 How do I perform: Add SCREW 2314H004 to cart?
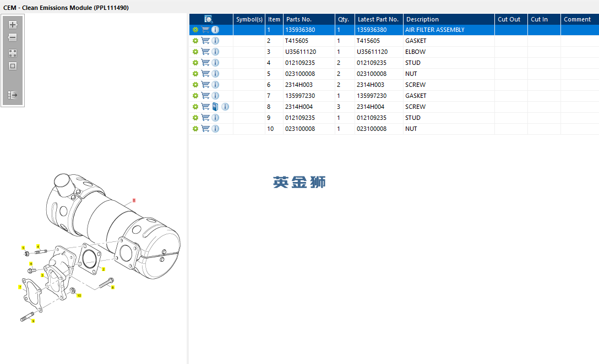pyautogui.click(x=205, y=107)
